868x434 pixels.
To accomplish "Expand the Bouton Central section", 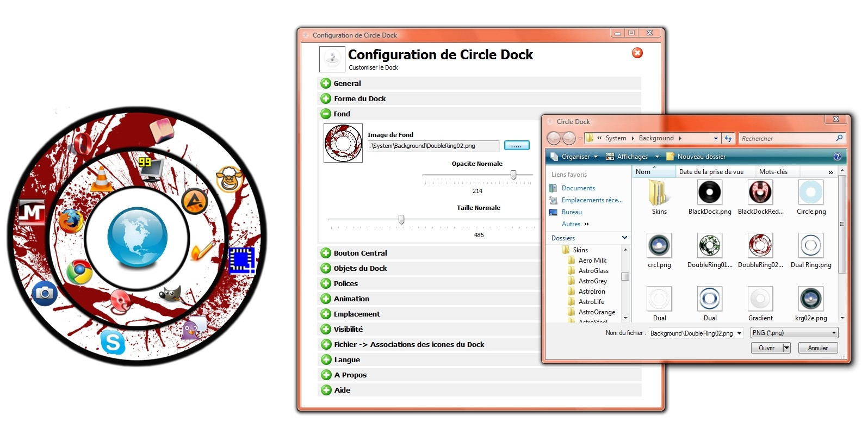I will coord(326,253).
